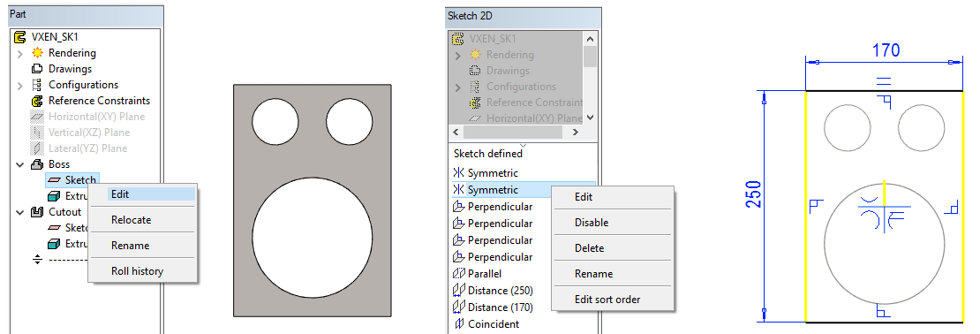The width and height of the screenshot is (980, 334).
Task: Select the Coincident constraint icon
Action: 458,324
